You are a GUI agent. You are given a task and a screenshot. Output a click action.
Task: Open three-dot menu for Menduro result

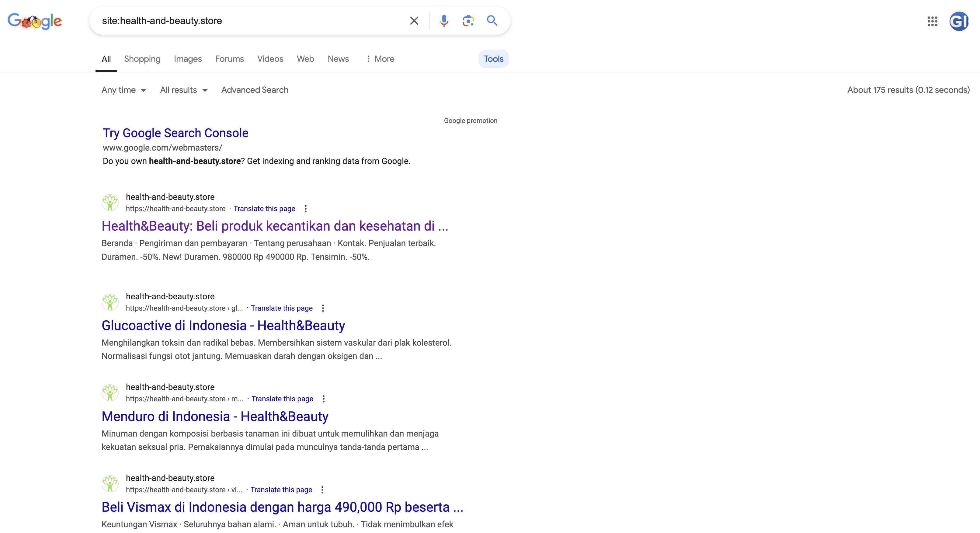[323, 399]
